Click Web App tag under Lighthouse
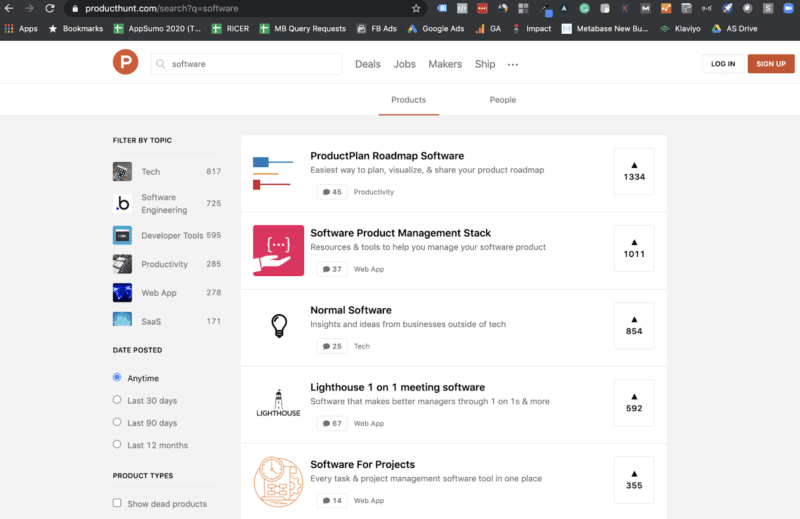 click(369, 423)
